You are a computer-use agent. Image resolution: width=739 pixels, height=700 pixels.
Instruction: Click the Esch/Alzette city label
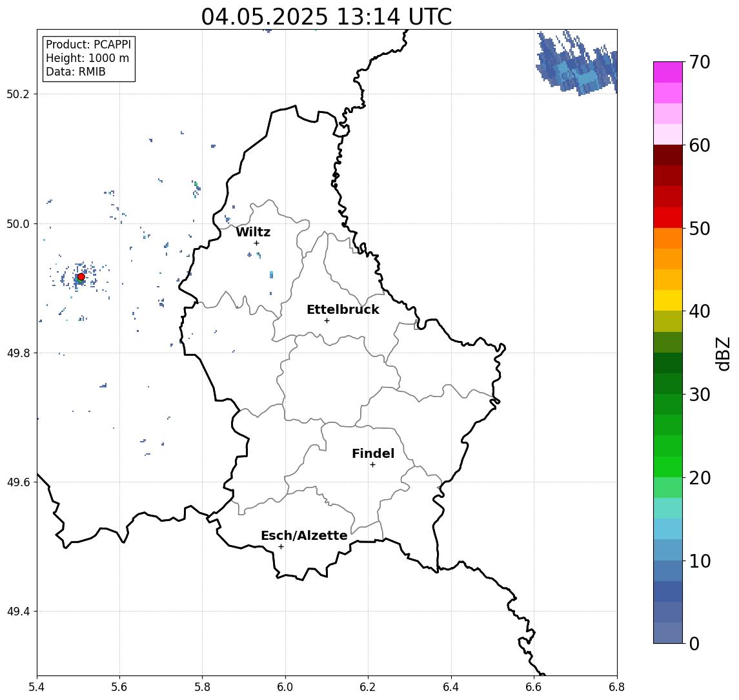304,535
